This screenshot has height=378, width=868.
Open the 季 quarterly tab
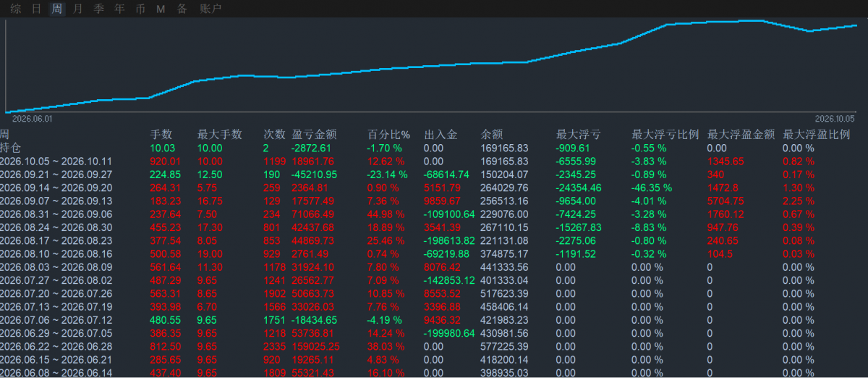pos(99,9)
